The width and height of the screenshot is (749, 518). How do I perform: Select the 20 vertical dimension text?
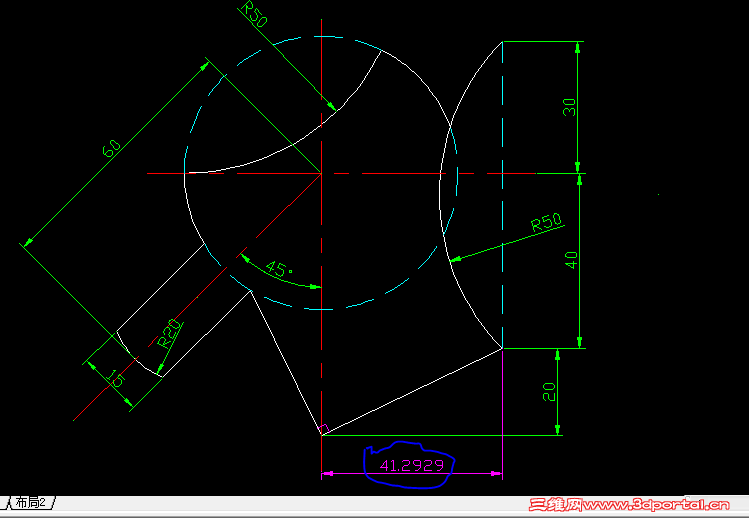[x=549, y=392]
